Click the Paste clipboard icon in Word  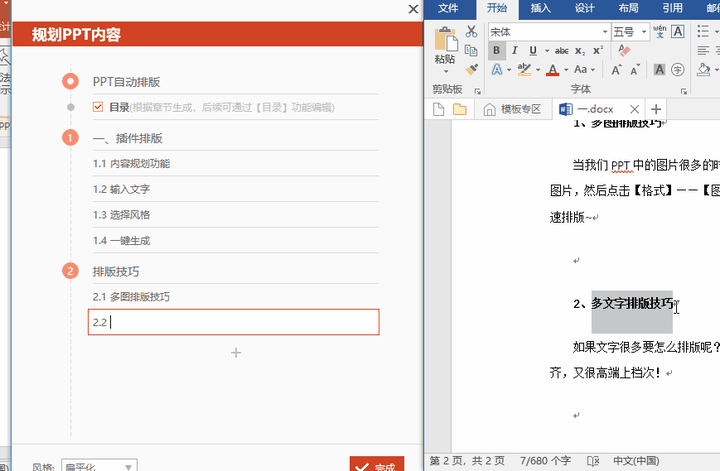(446, 39)
